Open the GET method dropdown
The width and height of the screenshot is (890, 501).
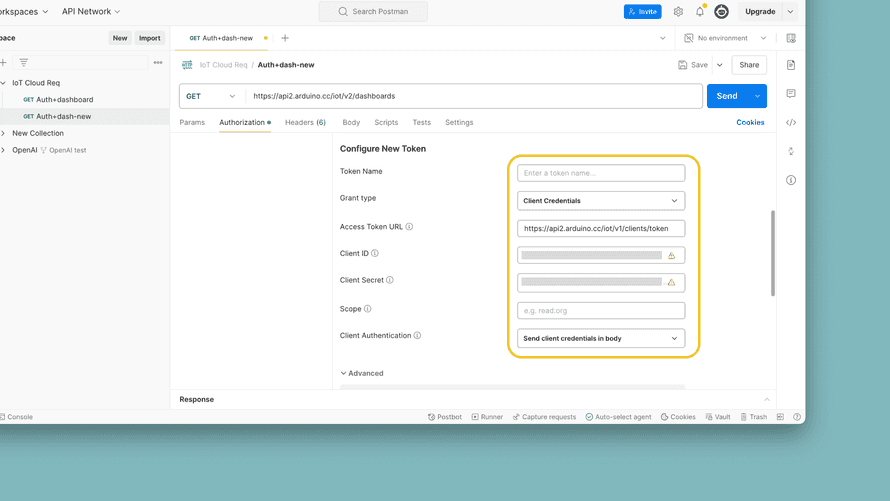click(x=211, y=96)
